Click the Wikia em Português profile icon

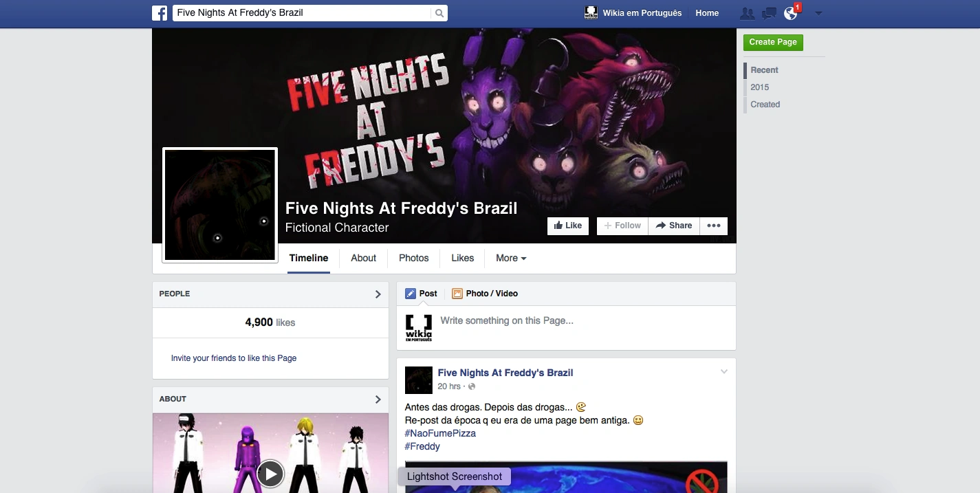(591, 13)
